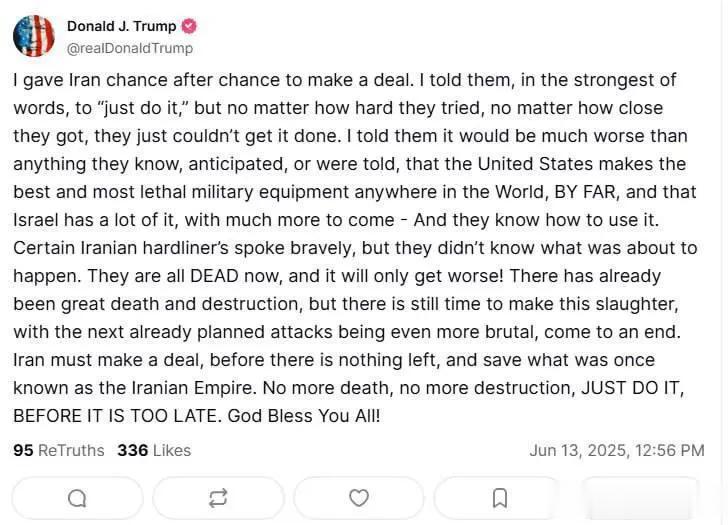Click the bold number 336
This screenshot has width=728, height=525.
[x=133, y=450]
